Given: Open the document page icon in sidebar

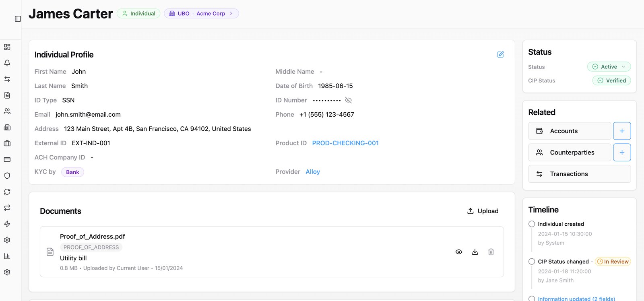Looking at the screenshot, I should [x=7, y=95].
